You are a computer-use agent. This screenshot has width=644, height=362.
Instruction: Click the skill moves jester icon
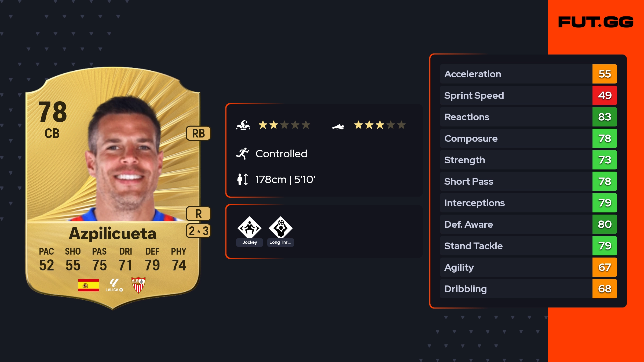pyautogui.click(x=243, y=125)
